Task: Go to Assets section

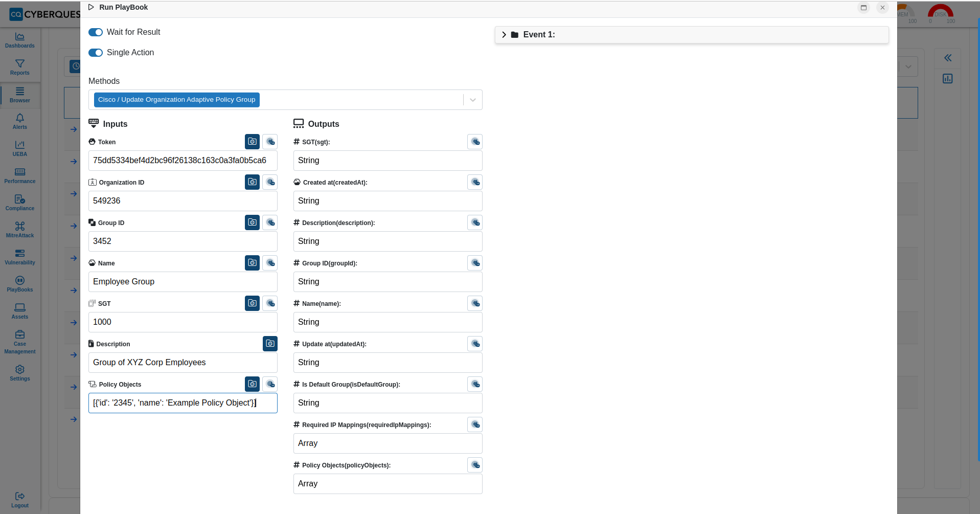Action: coord(20,311)
